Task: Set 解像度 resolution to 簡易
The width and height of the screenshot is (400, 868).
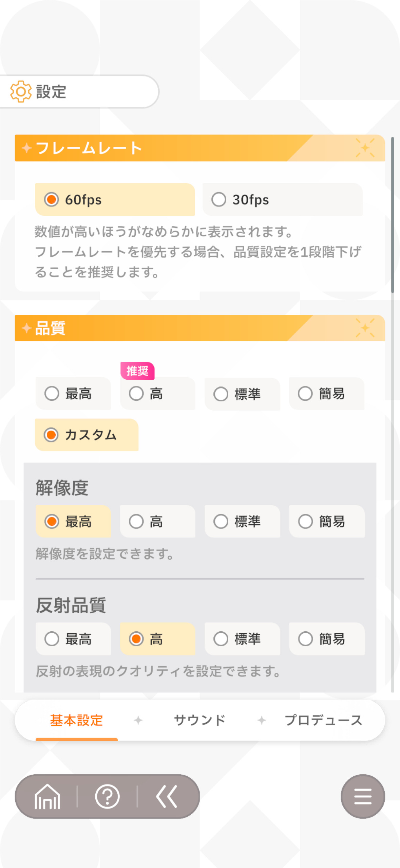Action: pyautogui.click(x=327, y=521)
